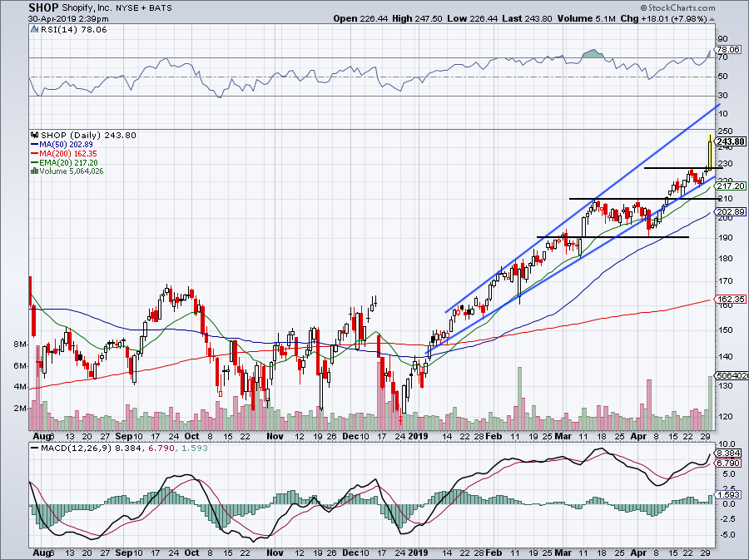Click the 'Chg +18.01 (+7.98%)' header value
This screenshot has height=560, width=749.
coord(663,18)
